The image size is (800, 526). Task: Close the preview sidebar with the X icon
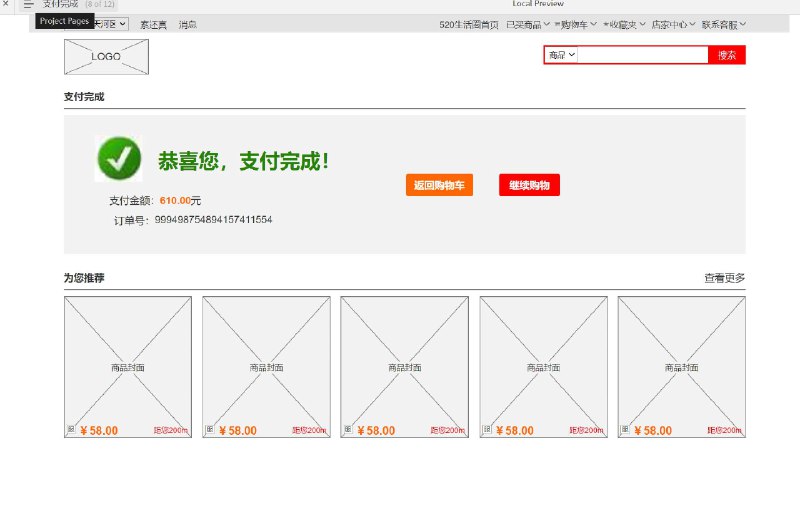point(6,3)
